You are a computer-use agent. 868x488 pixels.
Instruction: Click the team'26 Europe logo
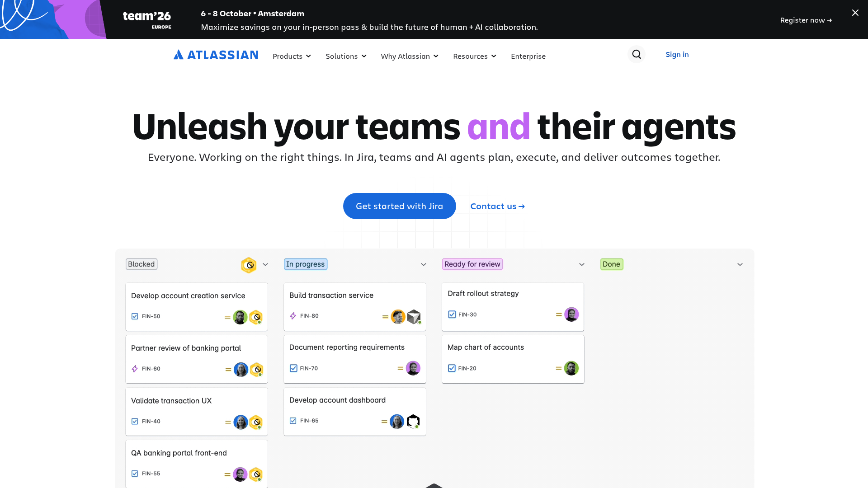146,19
